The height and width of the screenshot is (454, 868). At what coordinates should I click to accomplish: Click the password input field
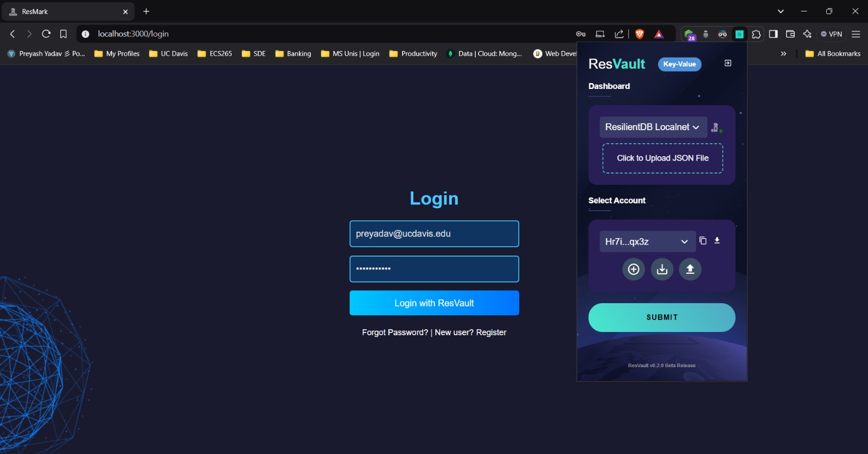point(434,269)
